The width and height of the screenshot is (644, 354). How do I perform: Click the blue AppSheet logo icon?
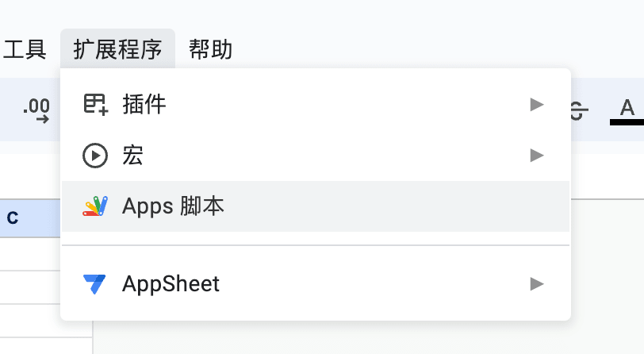(x=94, y=284)
